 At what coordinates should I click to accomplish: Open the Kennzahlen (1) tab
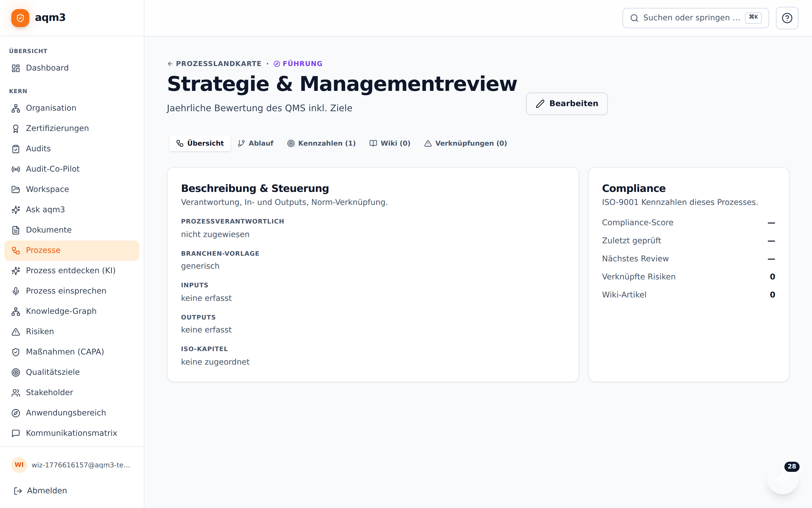[321, 143]
